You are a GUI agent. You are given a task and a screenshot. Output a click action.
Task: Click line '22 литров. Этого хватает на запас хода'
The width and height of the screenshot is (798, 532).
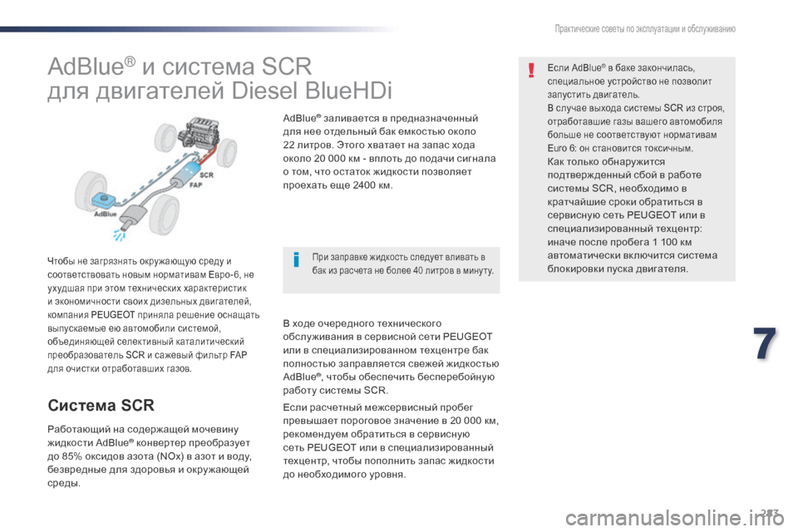pos(379,145)
